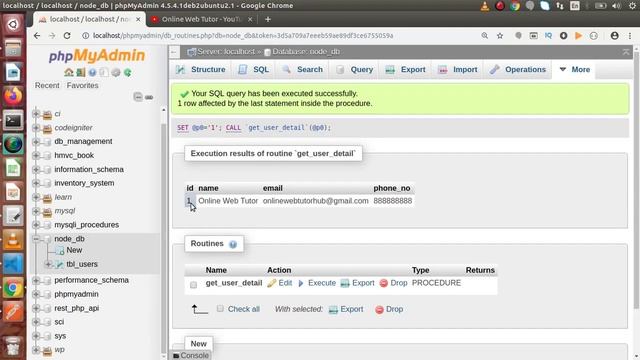Click the Check all link
640x360 pixels.
pyautogui.click(x=244, y=309)
